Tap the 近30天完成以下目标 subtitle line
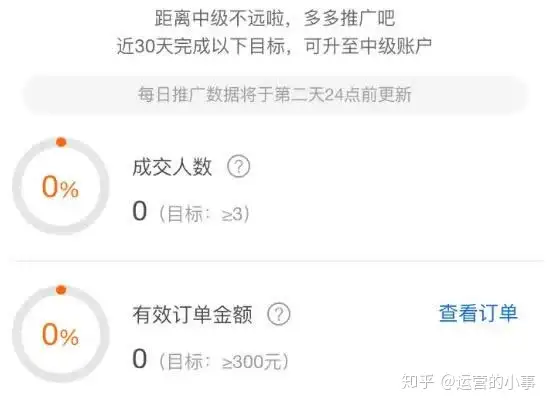The width and height of the screenshot is (550, 406). tap(274, 46)
